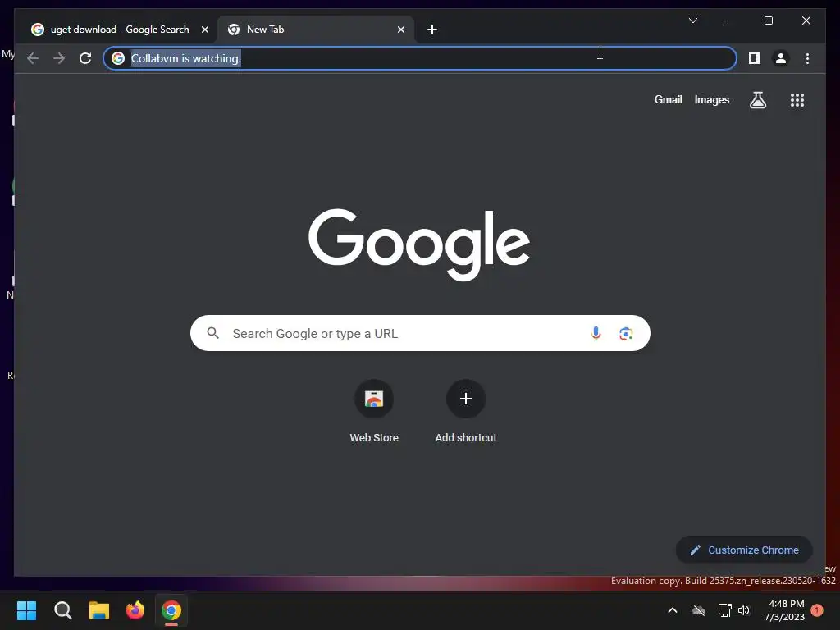Open Windows taskbar search
Viewport: 840px width, 630px height.
coord(62,610)
